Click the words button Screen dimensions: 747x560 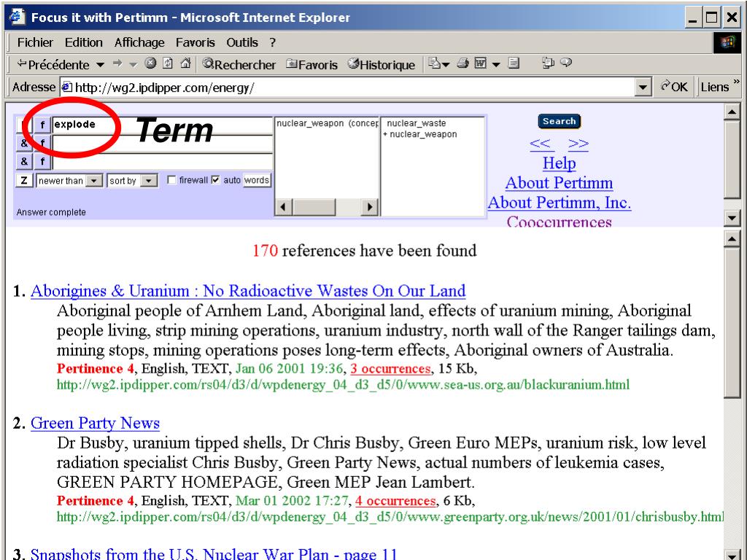257,180
